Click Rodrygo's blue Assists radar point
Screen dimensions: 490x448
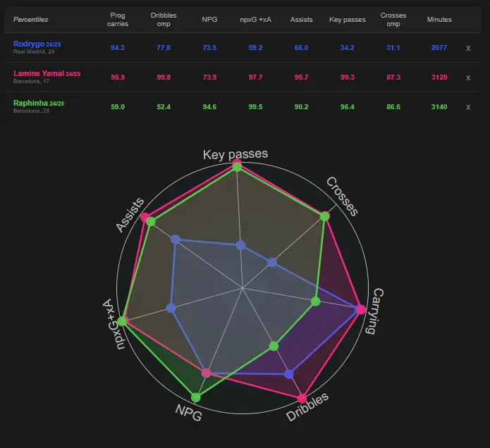176,239
